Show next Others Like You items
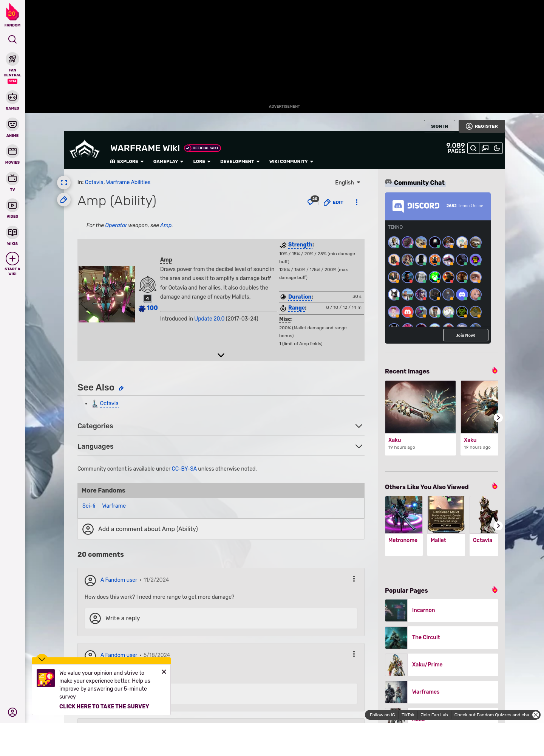The width and height of the screenshot is (544, 756). 498,526
